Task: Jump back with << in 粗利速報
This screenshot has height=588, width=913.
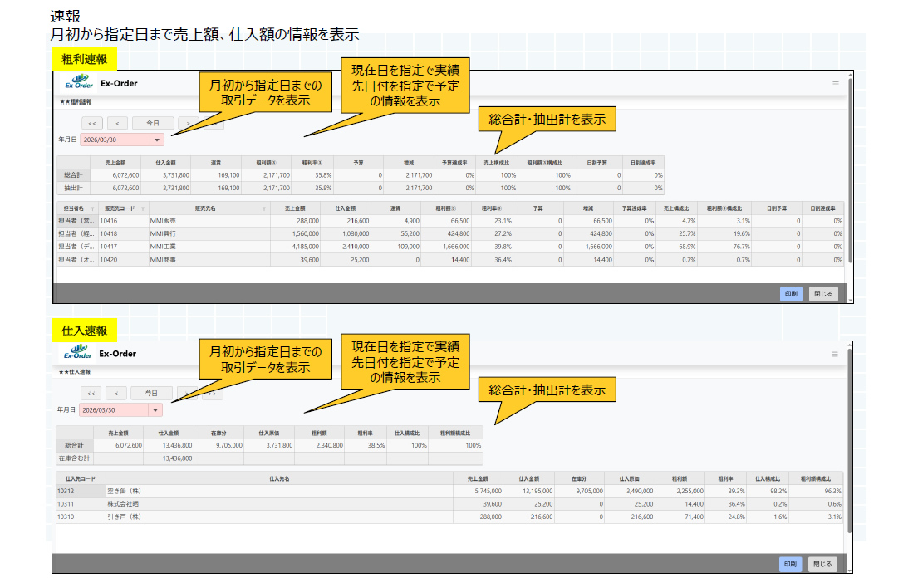Action: tap(91, 123)
